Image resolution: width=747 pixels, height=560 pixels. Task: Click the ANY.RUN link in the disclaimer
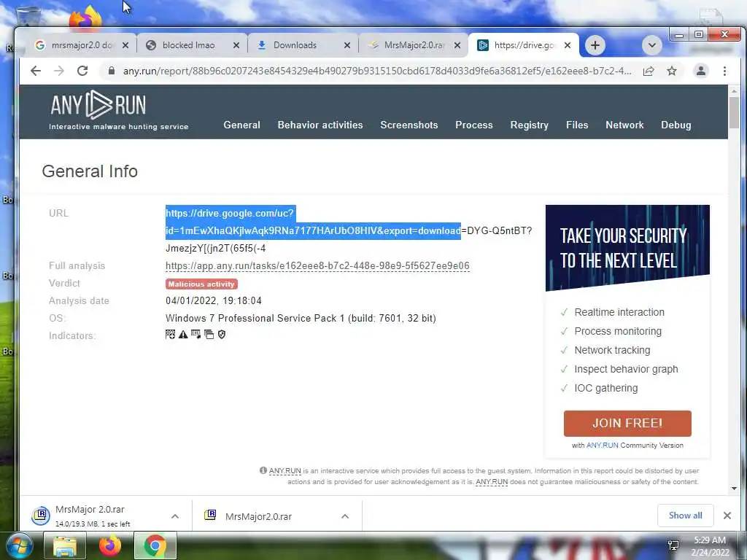tap(285, 471)
